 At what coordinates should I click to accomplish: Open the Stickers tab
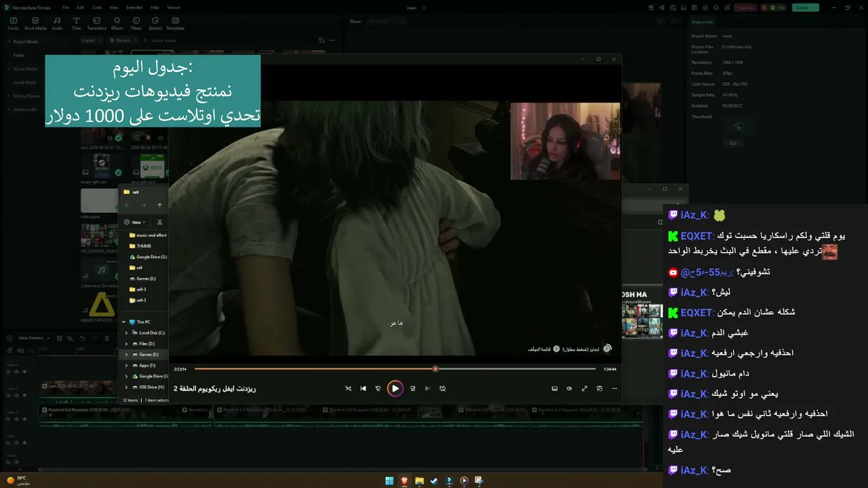[155, 24]
